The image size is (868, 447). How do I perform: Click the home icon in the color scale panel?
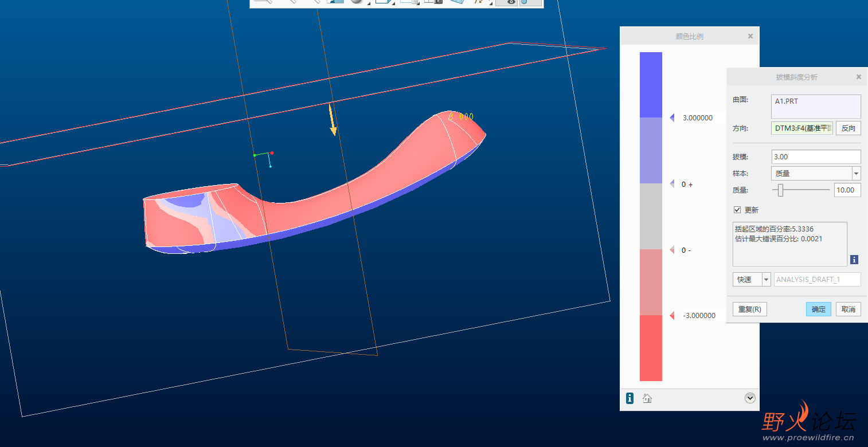[647, 398]
